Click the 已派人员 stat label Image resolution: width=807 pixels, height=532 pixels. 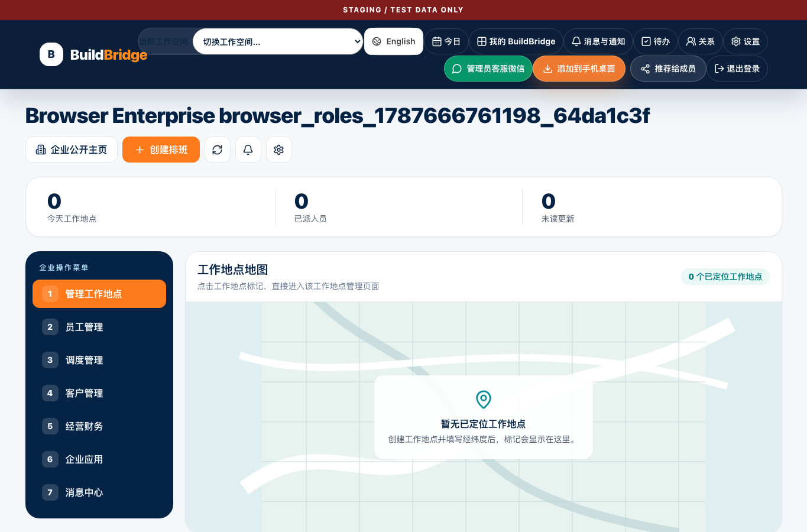pos(310,219)
